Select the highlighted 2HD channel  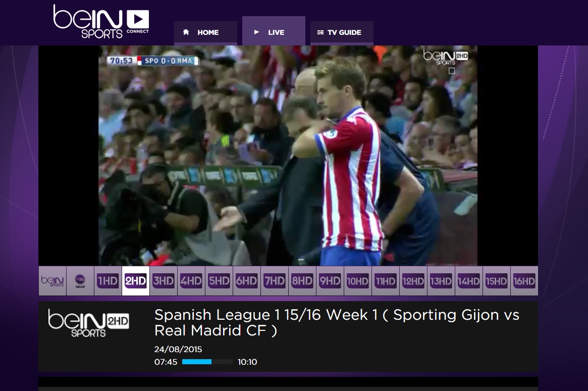click(x=136, y=281)
